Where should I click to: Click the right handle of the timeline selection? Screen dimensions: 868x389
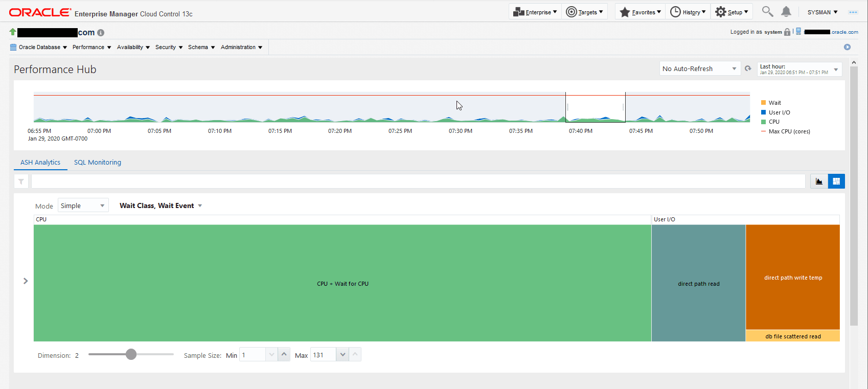[623, 107]
